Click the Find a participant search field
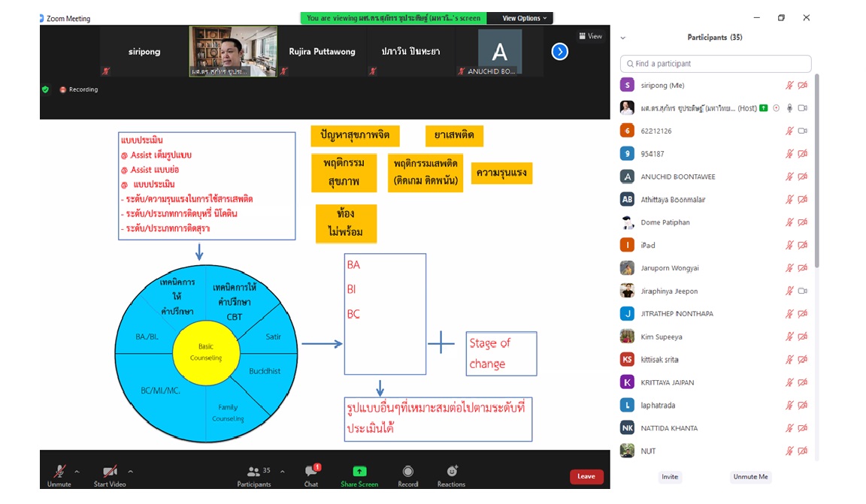Image resolution: width=866 pixels, height=504 pixels. (x=716, y=64)
